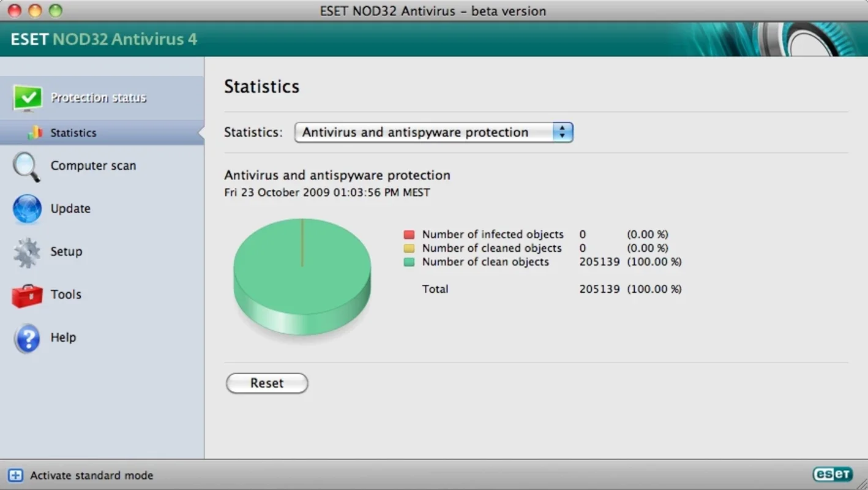Click the 'Number of cleaned objects' label
Screen dimensions: 868x490
click(x=492, y=248)
